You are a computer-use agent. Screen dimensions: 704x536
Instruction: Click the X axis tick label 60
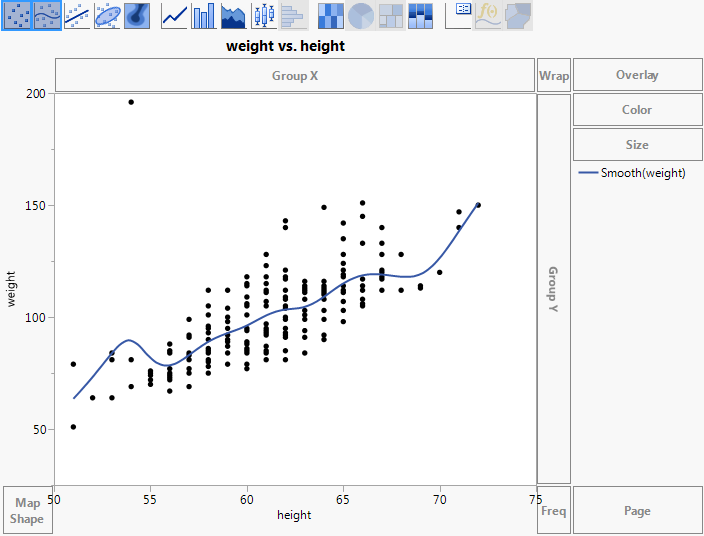tap(246, 500)
